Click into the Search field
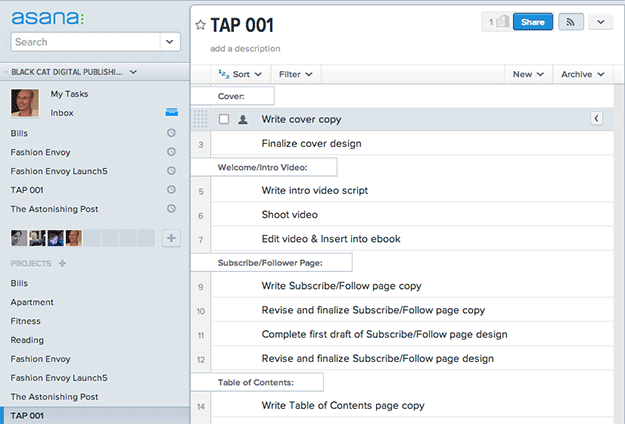 tap(84, 42)
